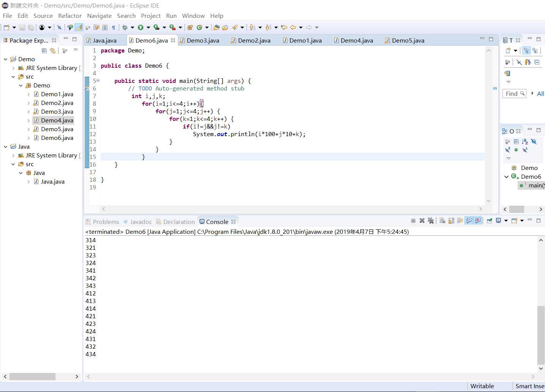Toggle Hide Fields in Outline view
Viewport: 545px width, 392px height.
(534, 141)
